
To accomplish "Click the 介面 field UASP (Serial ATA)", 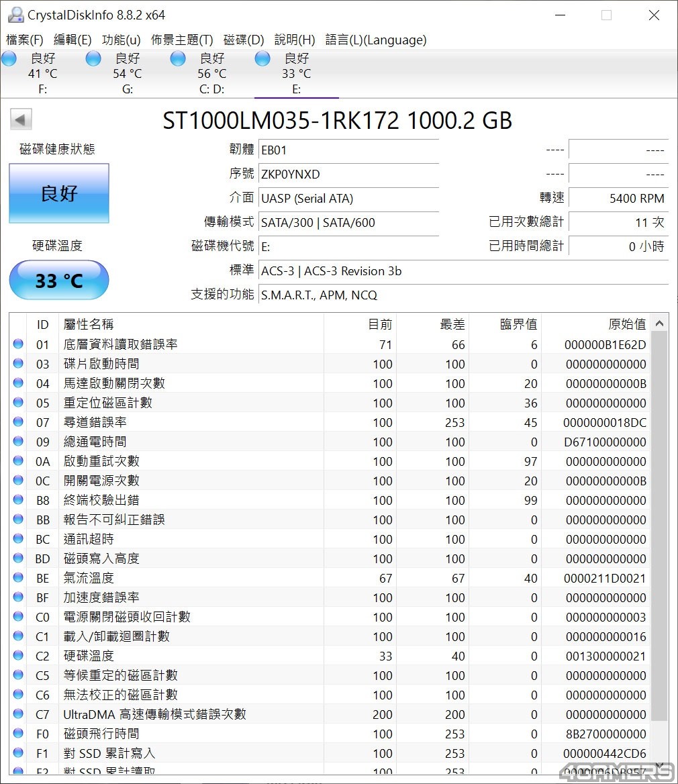I will click(348, 199).
